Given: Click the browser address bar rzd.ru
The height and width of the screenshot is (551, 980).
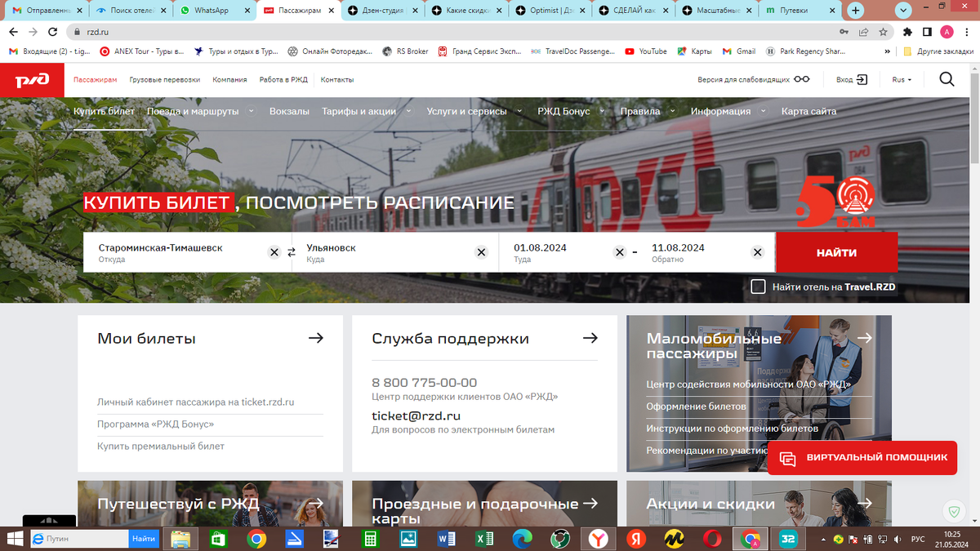Looking at the screenshot, I should click(453, 32).
